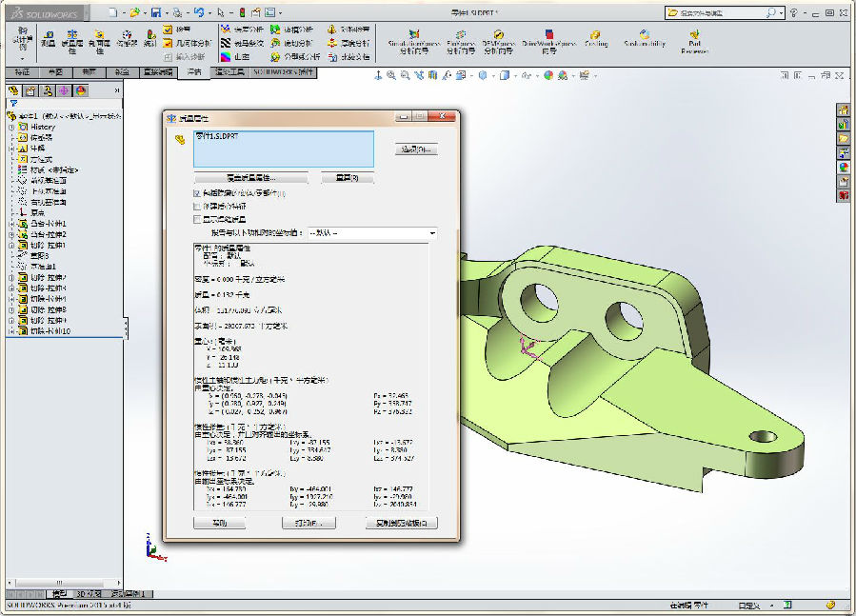Screen dimensions: 856x616
Task: Open the DFMXpress analysis wizard
Action: pyautogui.click(x=499, y=37)
